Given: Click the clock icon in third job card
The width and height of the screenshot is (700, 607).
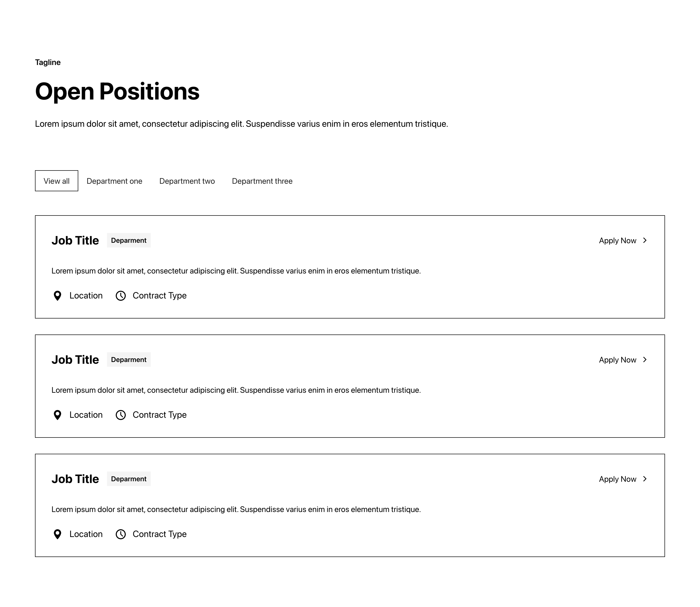Looking at the screenshot, I should click(x=120, y=534).
